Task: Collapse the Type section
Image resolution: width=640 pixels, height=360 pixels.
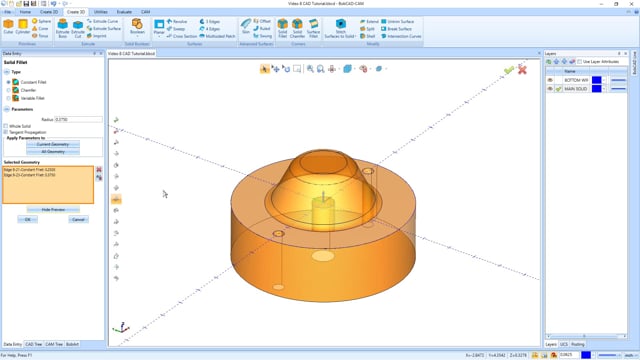Action: pos(7,72)
